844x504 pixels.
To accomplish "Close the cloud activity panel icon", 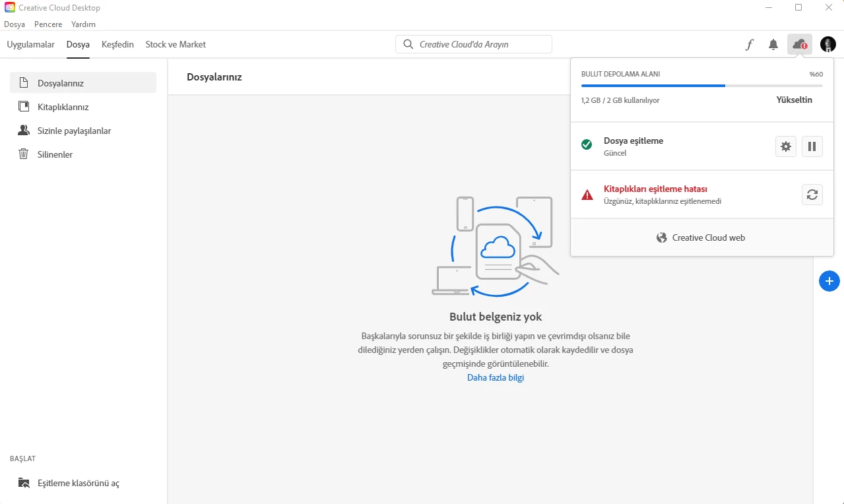I will (x=800, y=44).
